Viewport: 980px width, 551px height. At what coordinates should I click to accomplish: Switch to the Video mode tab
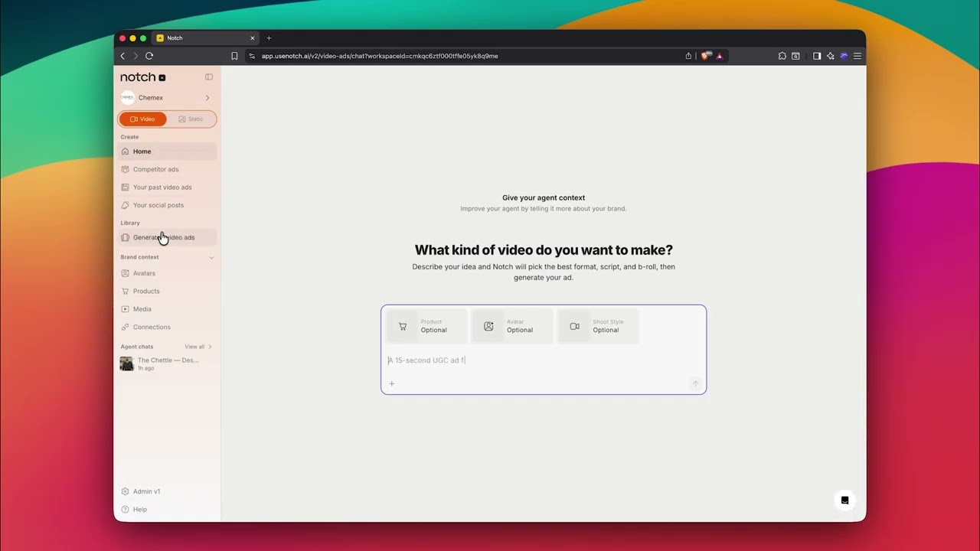[142, 119]
